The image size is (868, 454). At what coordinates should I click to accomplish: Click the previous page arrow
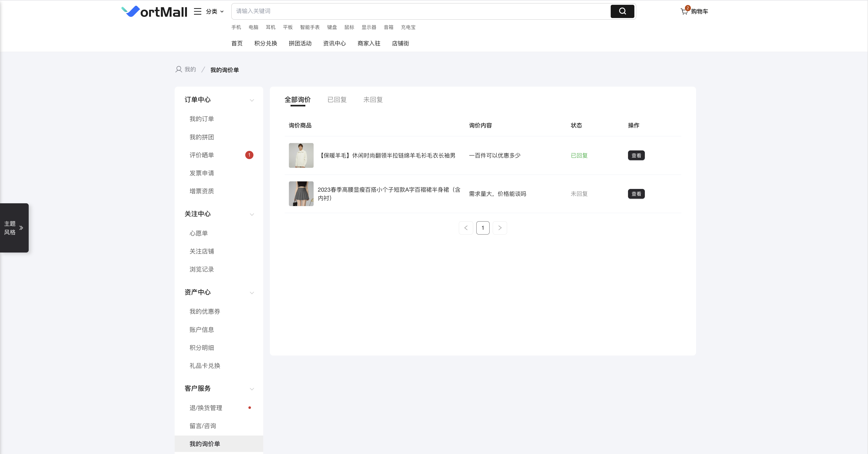coord(466,228)
